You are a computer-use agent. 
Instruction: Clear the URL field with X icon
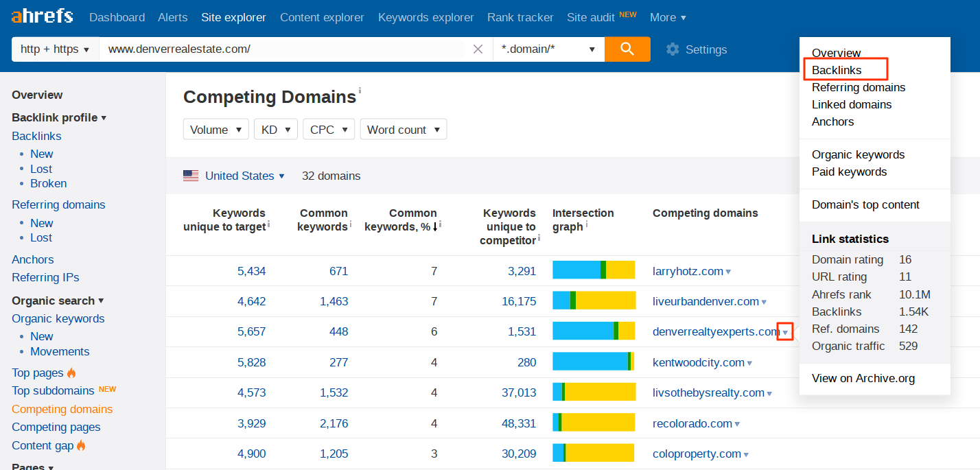tap(478, 49)
